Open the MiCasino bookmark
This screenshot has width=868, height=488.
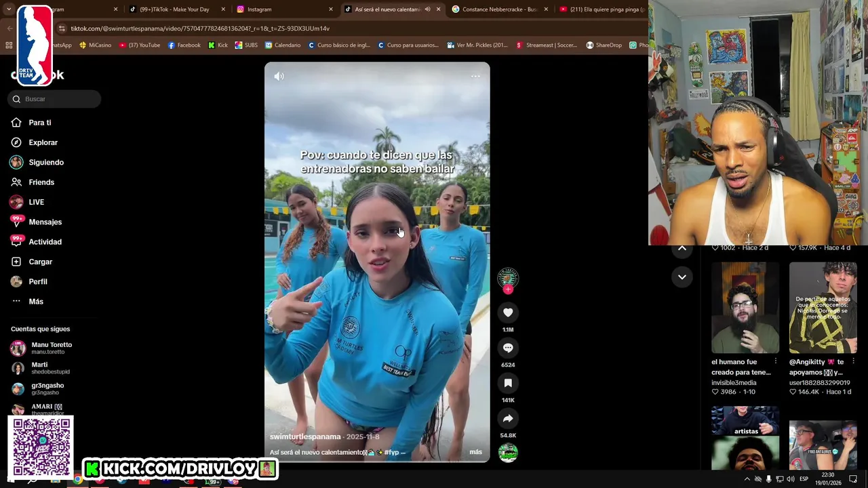click(x=95, y=45)
